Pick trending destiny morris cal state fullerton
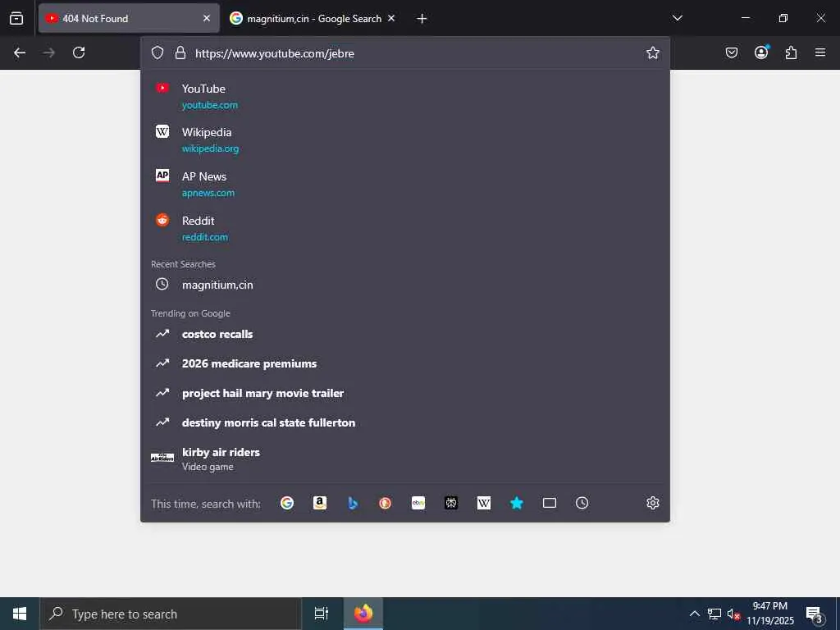840x630 pixels. (x=405, y=422)
